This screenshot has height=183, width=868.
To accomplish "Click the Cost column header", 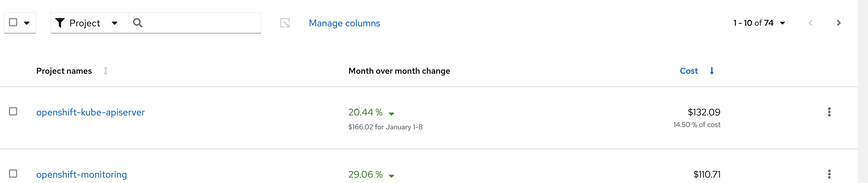I will pos(688,71).
